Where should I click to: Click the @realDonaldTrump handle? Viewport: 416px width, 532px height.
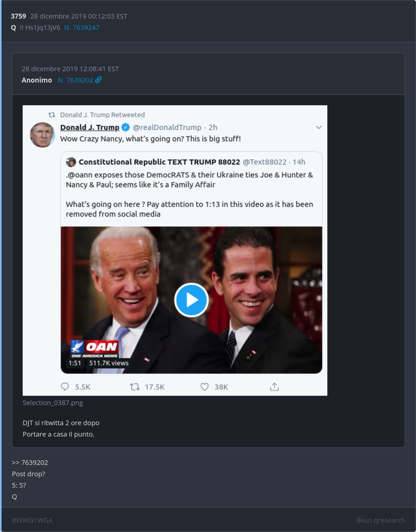[x=167, y=127]
